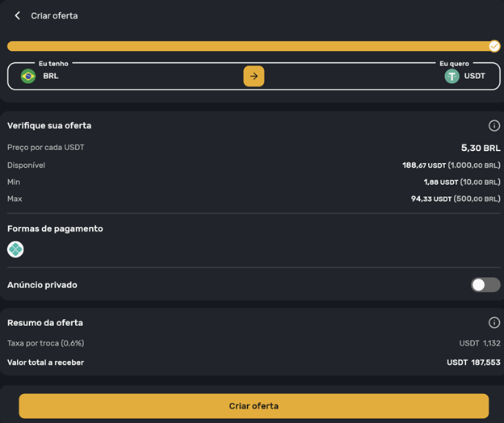The image size is (504, 423).
Task: Click the Tether USDT coin icon
Action: [451, 76]
